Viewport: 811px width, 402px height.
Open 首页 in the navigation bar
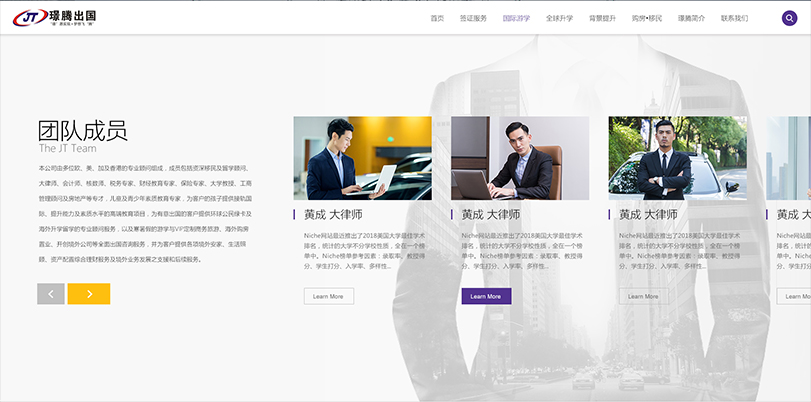(437, 18)
